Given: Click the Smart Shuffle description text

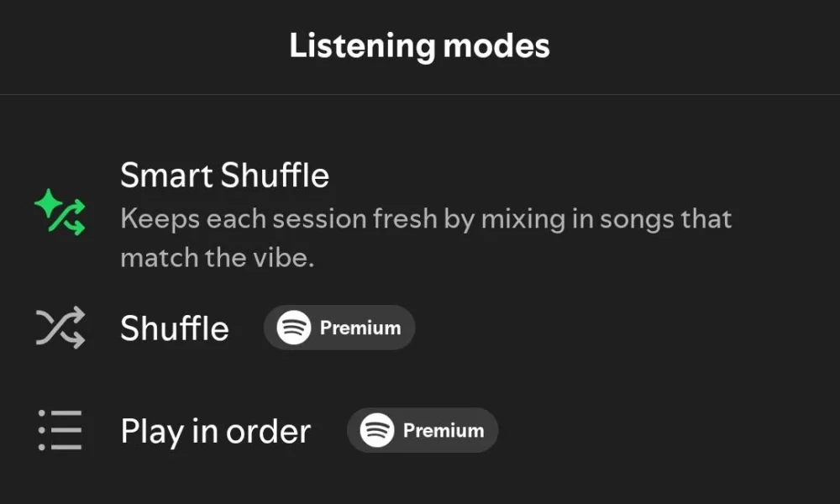Looking at the screenshot, I should (x=427, y=238).
